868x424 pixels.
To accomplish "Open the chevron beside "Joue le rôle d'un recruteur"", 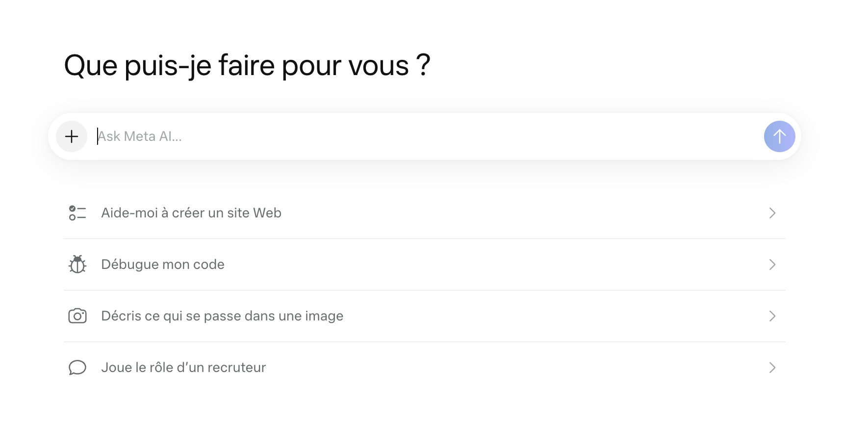I will (772, 368).
